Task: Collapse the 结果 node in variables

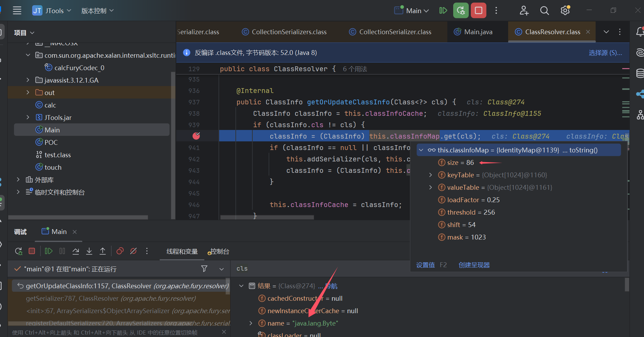Action: pyautogui.click(x=241, y=286)
